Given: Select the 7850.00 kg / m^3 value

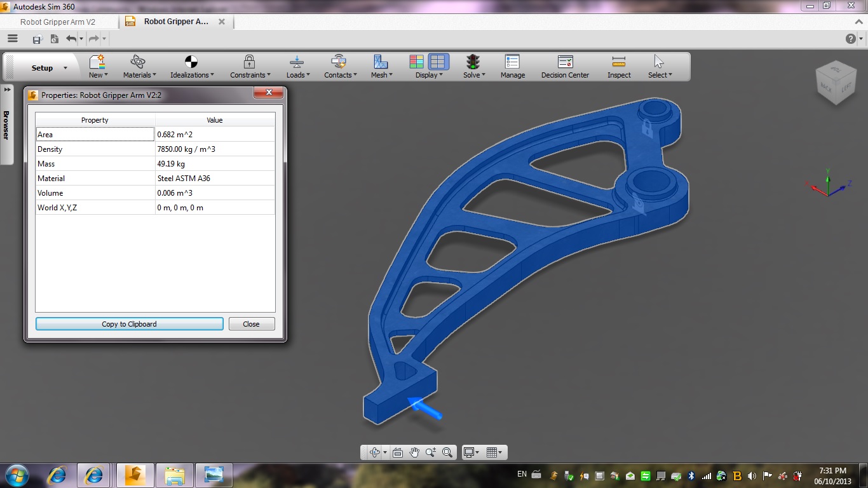Looking at the screenshot, I should [x=215, y=149].
